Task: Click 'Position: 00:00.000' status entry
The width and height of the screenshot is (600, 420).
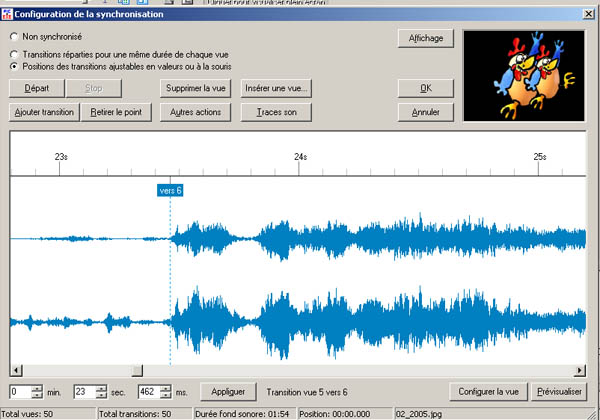Action: tap(346, 414)
